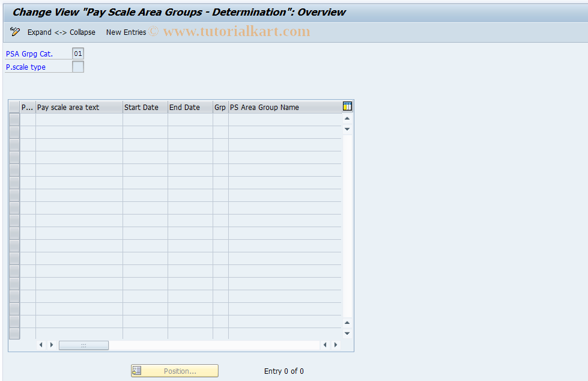The image size is (588, 381).
Task: Click the scroll down arrow at top of table scrollbar
Action: pos(347,129)
